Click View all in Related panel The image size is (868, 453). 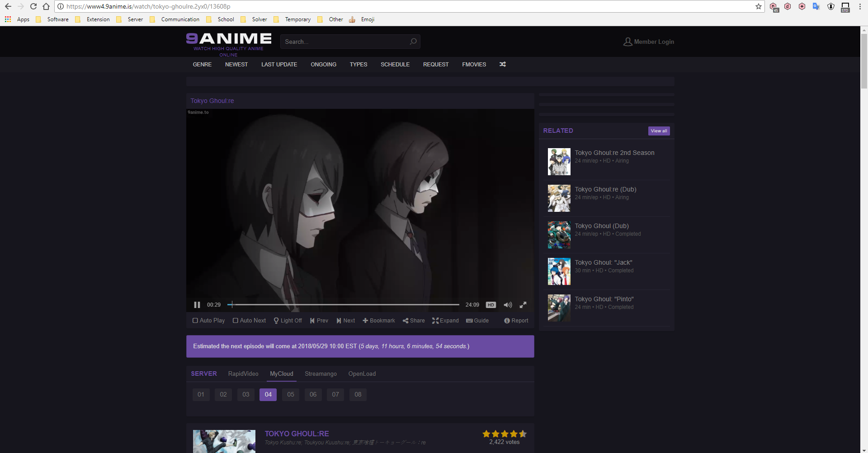tap(659, 131)
